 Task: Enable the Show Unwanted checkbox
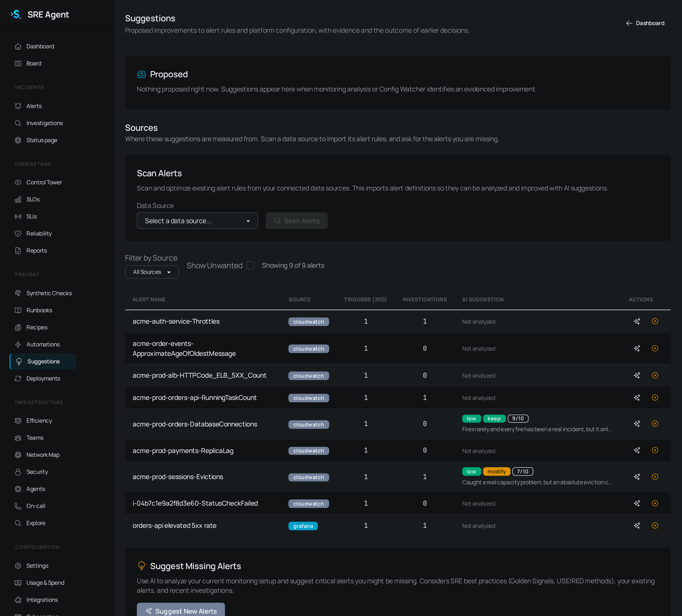pyautogui.click(x=250, y=265)
